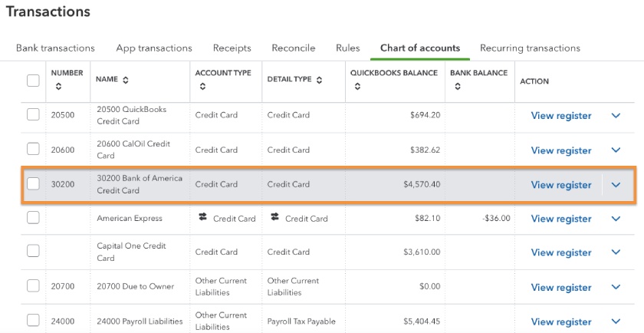Click American Express account type bank-feed icon
Image resolution: width=644 pixels, height=333 pixels.
(x=202, y=217)
